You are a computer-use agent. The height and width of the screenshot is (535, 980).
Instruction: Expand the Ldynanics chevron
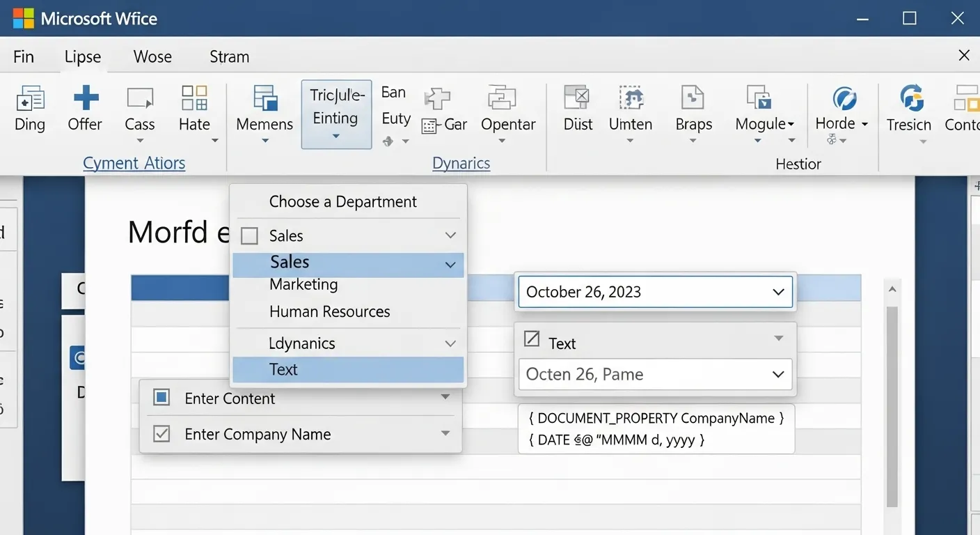click(x=450, y=343)
